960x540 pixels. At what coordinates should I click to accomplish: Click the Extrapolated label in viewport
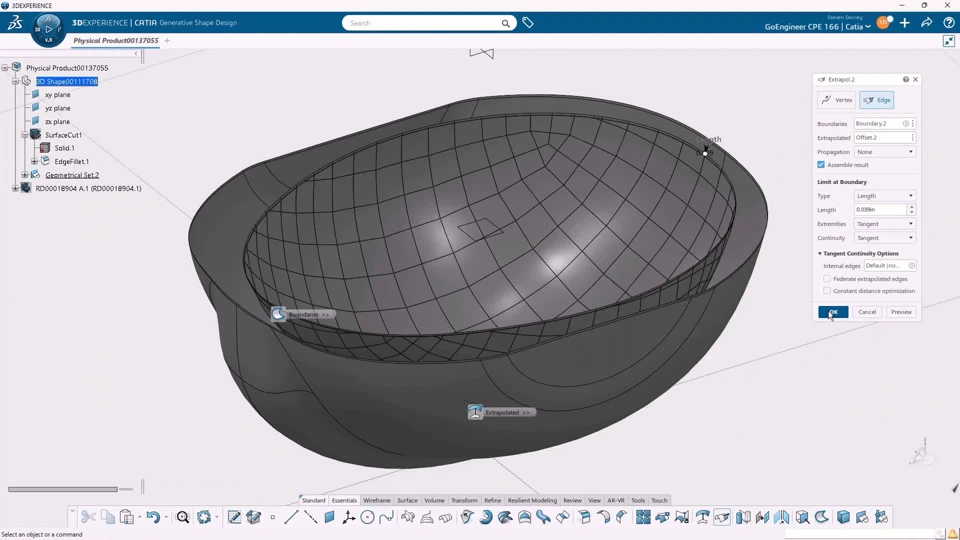coord(502,413)
